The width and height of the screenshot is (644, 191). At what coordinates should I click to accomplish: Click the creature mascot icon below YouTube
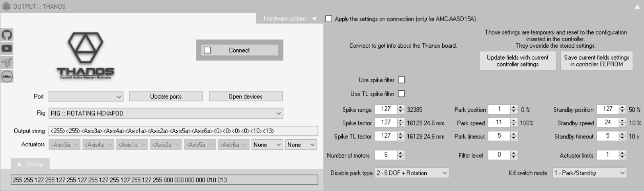point(7,62)
